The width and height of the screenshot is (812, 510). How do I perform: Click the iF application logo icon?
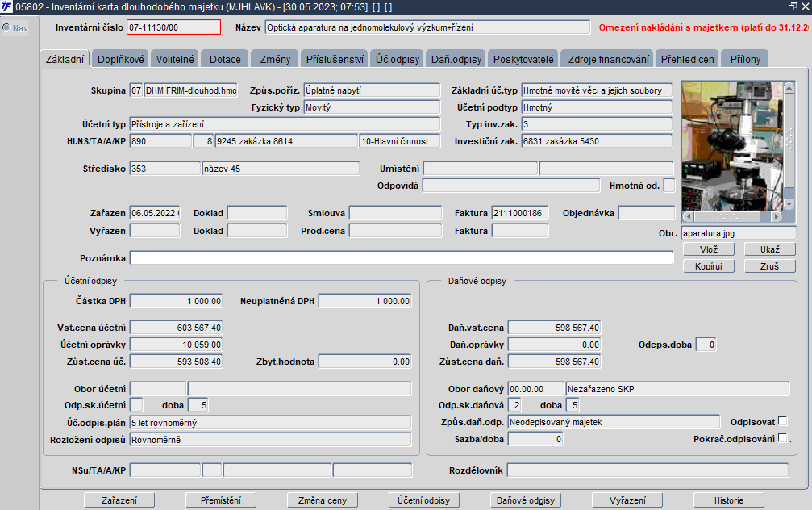[7, 6]
